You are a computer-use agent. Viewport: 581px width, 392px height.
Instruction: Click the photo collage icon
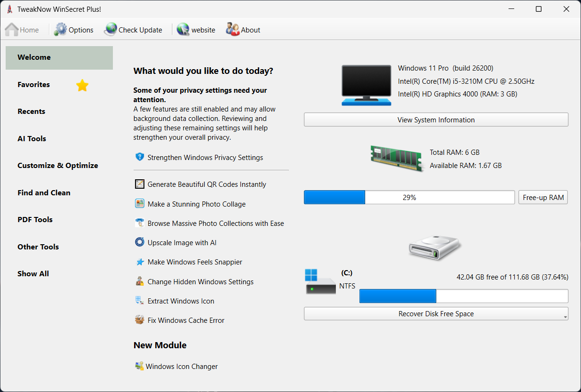139,204
